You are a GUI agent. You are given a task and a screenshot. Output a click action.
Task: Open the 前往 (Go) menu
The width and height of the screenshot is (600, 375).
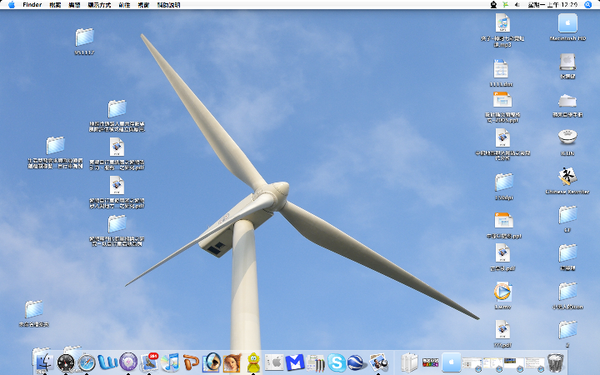[124, 5]
